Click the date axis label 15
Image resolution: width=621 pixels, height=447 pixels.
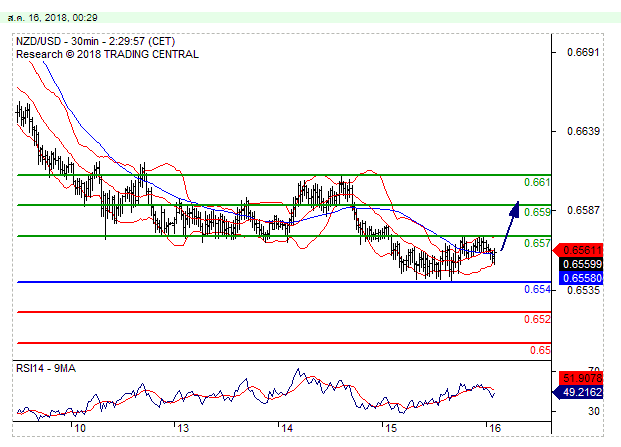tap(391, 428)
